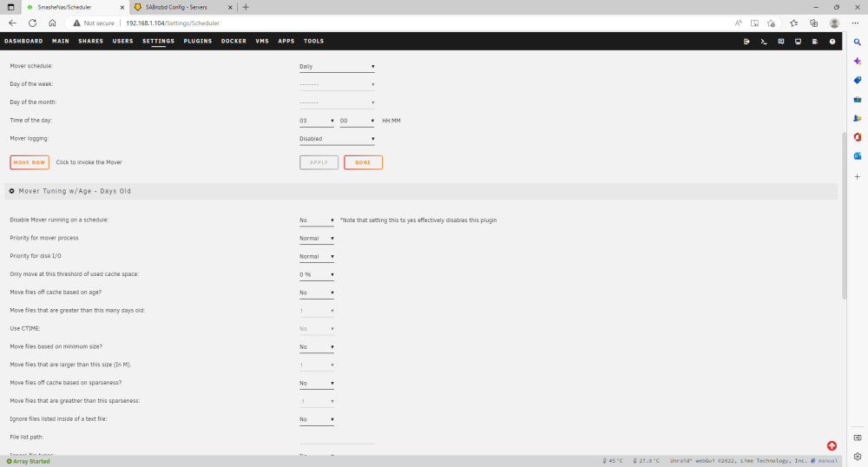Open the Edge sidebar games icon
This screenshot has width=868, height=467.
[x=857, y=118]
